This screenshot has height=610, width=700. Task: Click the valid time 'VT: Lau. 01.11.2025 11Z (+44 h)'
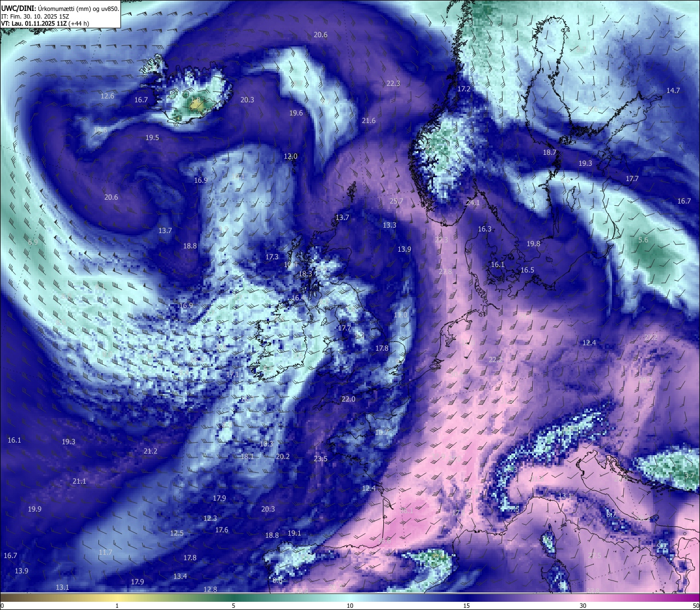[45, 24]
